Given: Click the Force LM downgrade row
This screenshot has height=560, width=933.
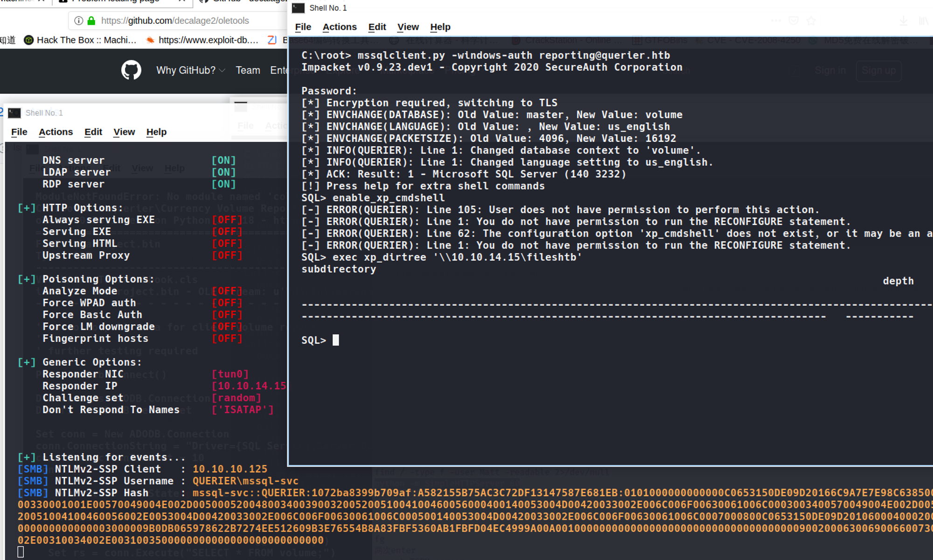Looking at the screenshot, I should pyautogui.click(x=142, y=327).
